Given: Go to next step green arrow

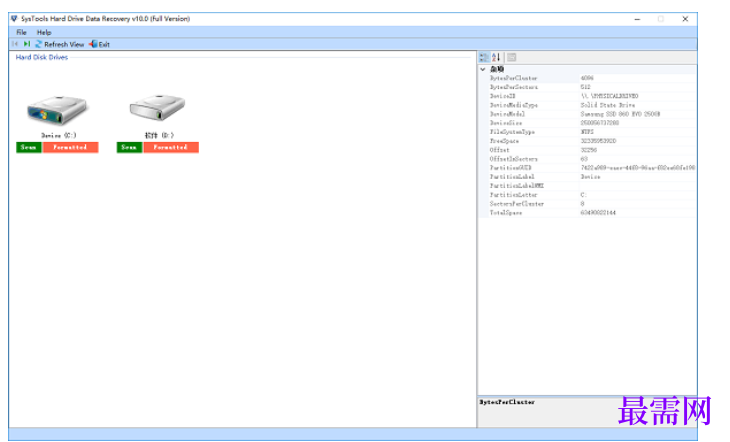Looking at the screenshot, I should pos(27,44).
